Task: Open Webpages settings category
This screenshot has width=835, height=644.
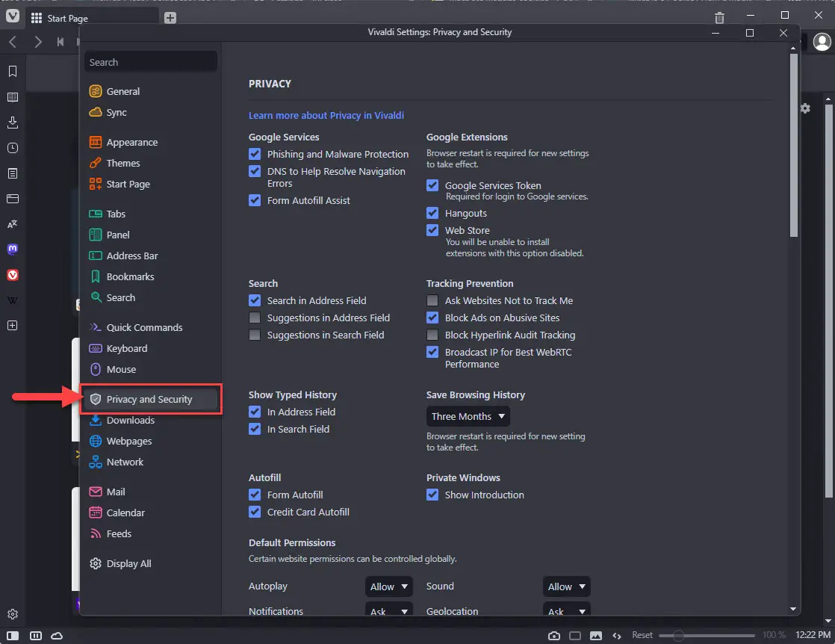Action: (150, 442)
